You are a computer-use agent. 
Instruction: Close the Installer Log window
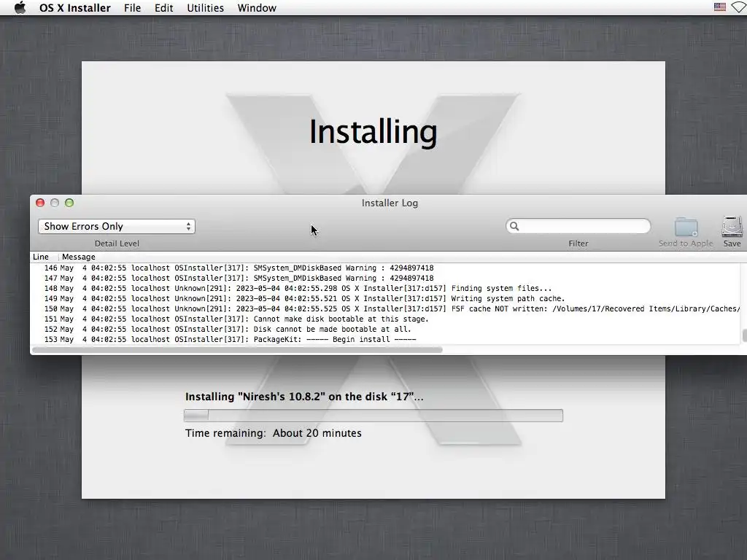40,203
